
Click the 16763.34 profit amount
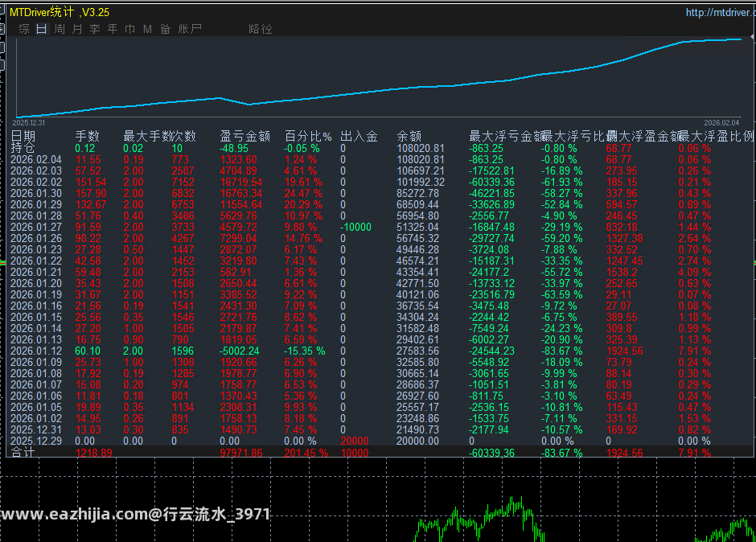pyautogui.click(x=241, y=193)
